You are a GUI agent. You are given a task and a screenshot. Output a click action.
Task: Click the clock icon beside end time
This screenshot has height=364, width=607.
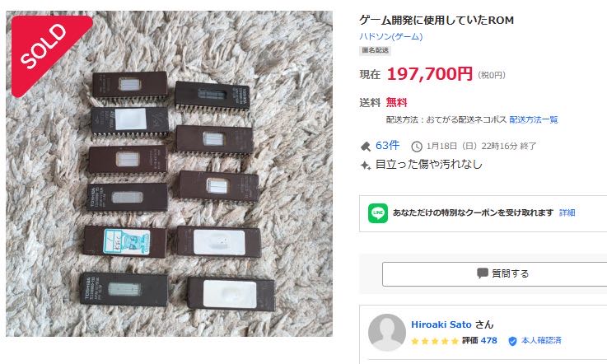click(x=417, y=147)
